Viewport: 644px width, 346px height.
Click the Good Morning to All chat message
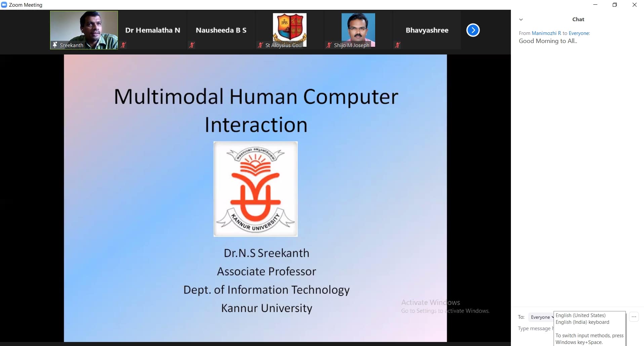[548, 41]
